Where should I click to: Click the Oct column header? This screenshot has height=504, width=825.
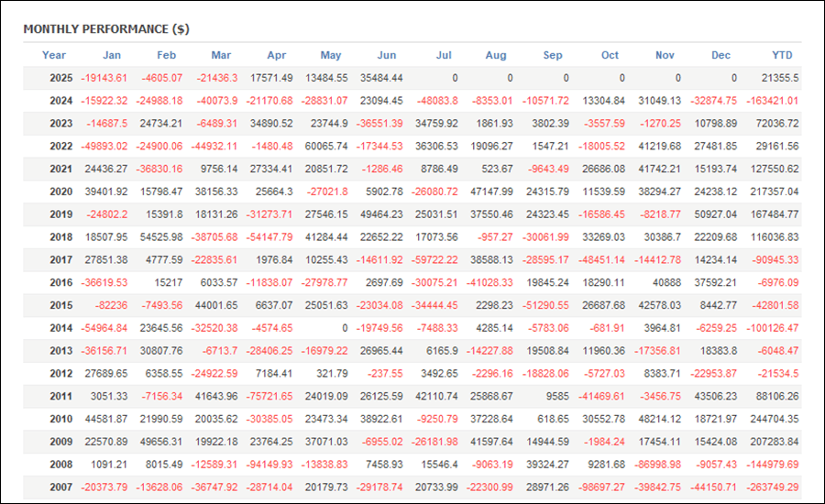610,55
